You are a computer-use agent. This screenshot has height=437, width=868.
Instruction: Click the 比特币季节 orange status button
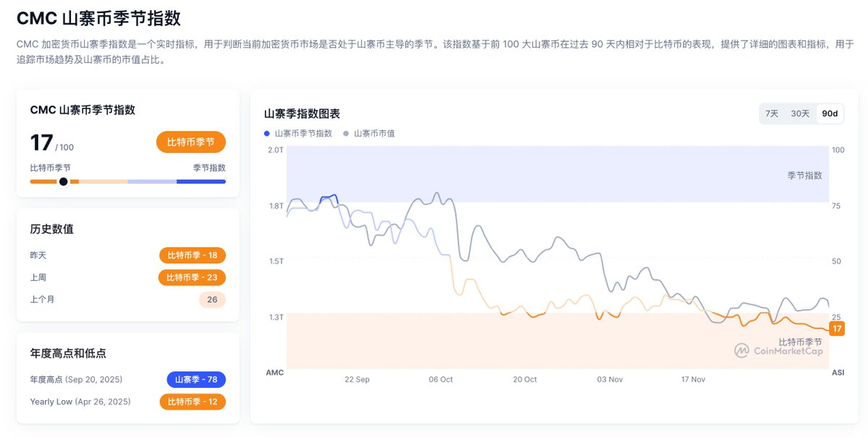[x=191, y=142]
